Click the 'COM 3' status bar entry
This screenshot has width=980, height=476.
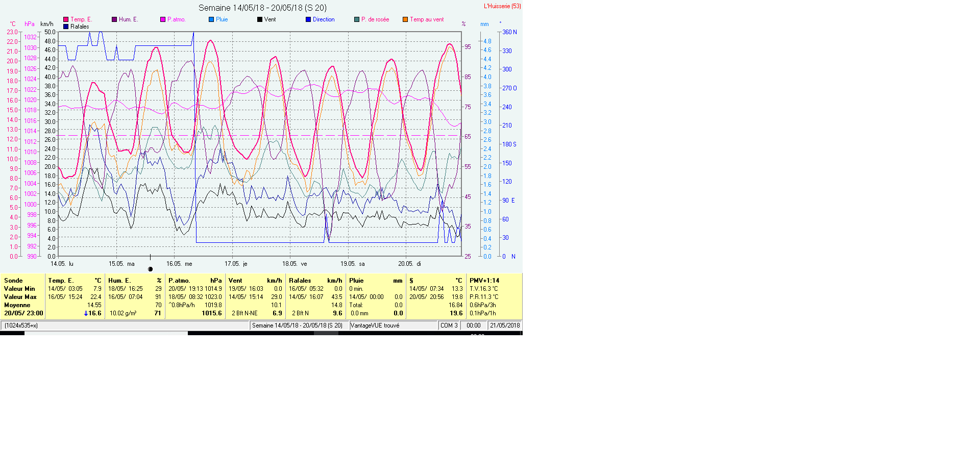[x=449, y=325]
